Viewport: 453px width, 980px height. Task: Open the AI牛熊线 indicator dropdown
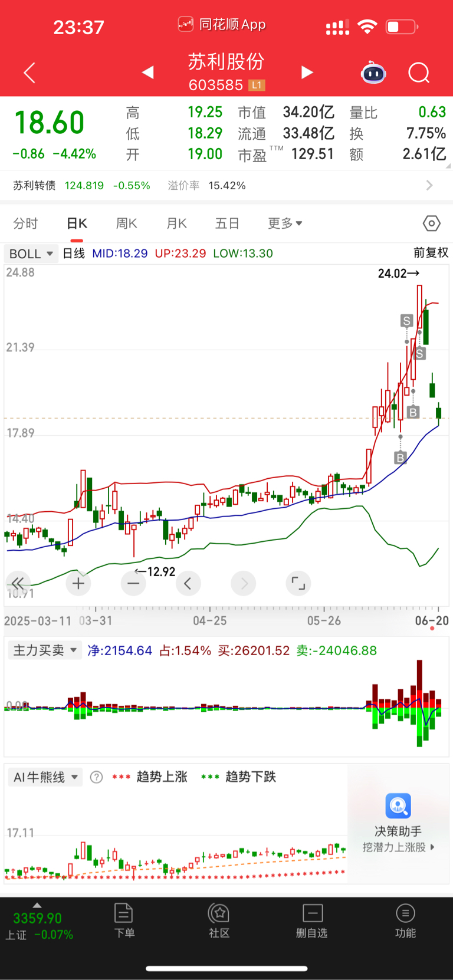pyautogui.click(x=45, y=777)
